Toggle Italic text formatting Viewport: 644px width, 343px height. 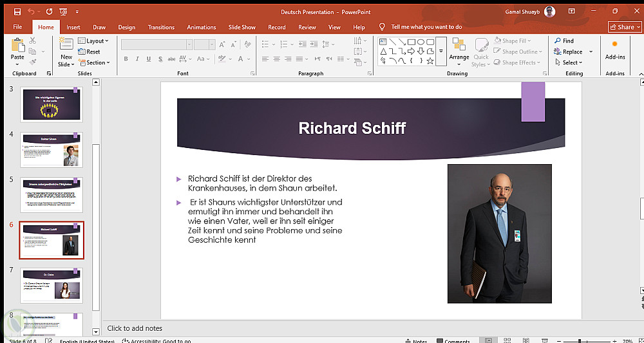tap(138, 59)
